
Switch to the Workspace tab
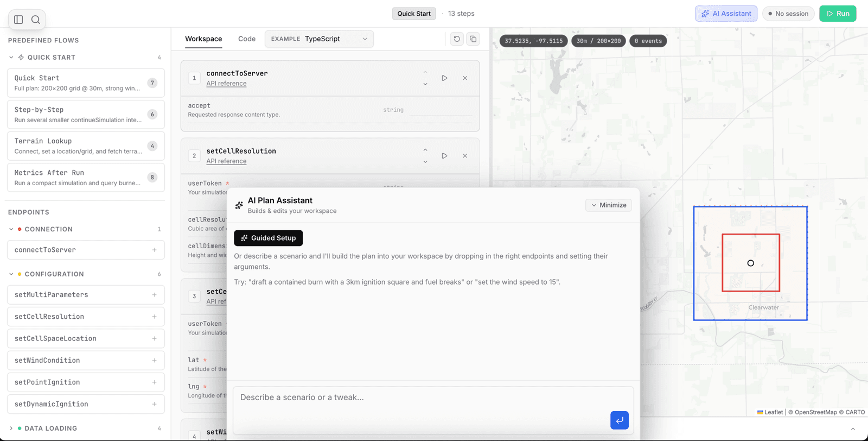click(x=203, y=39)
